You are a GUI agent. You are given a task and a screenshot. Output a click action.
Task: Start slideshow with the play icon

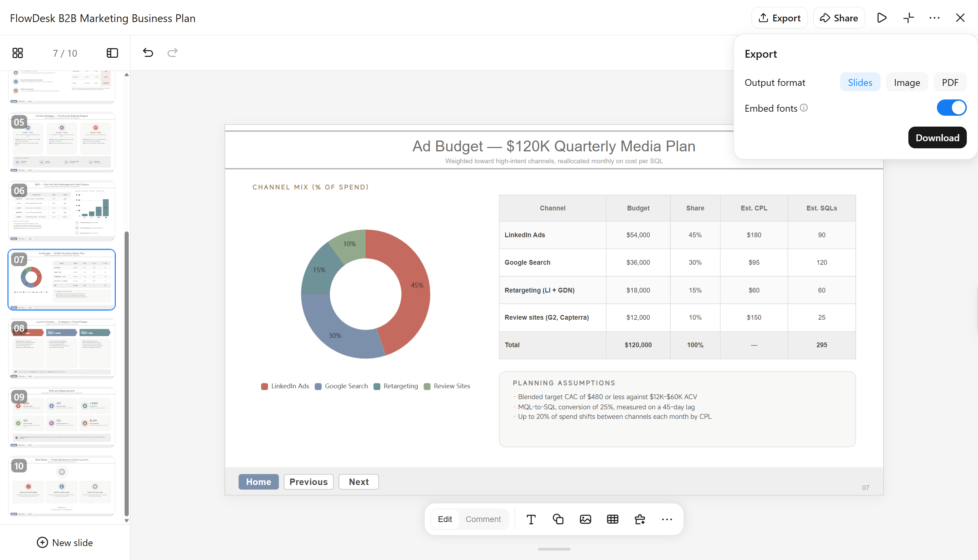tap(882, 18)
